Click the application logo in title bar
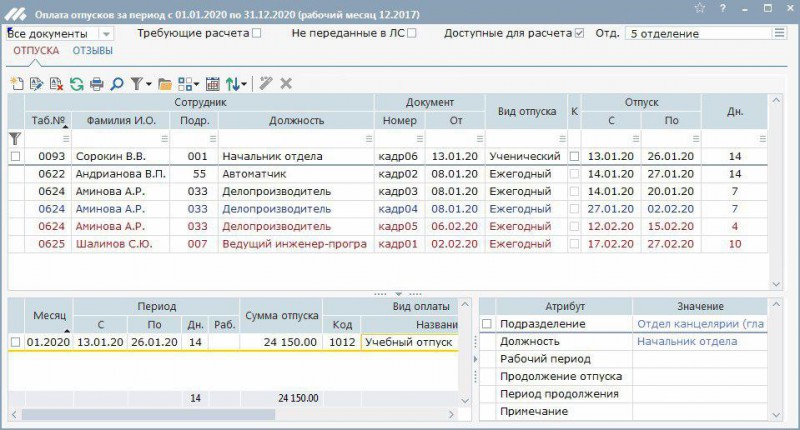This screenshot has width=800, height=430. click(15, 14)
